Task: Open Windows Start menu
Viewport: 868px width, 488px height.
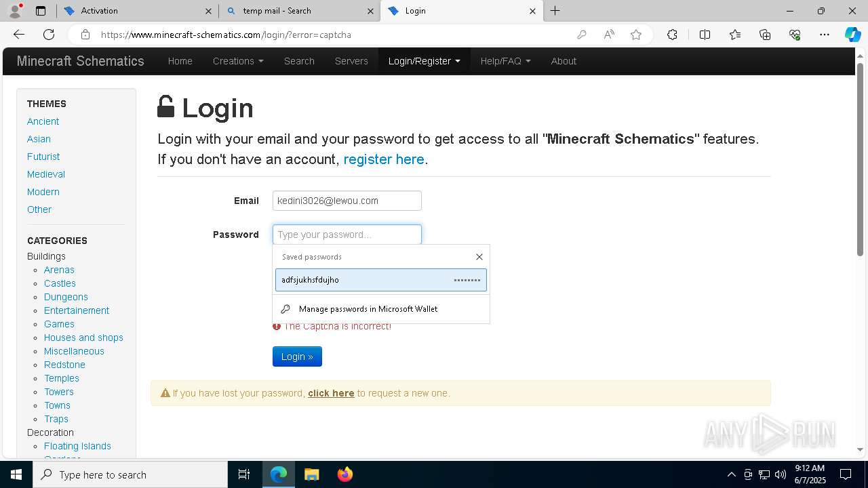Action: pyautogui.click(x=16, y=474)
